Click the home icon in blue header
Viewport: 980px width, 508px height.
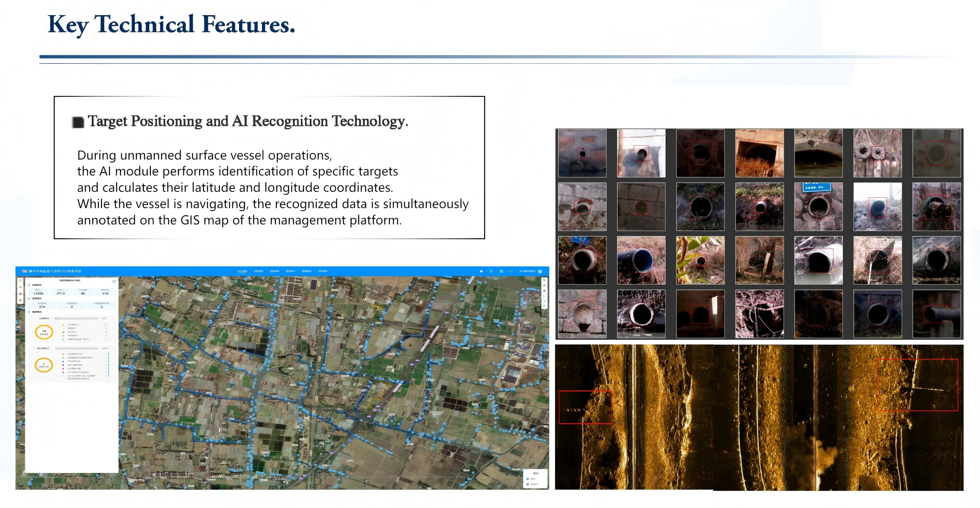tap(481, 271)
